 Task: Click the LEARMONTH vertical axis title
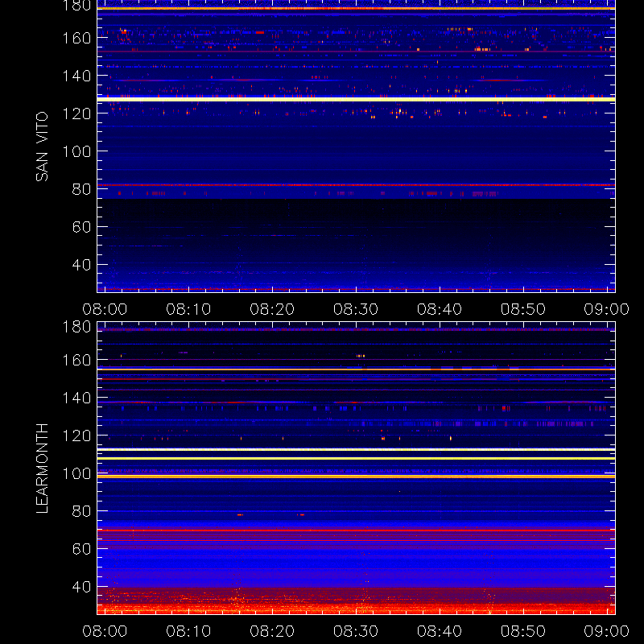click(x=42, y=469)
